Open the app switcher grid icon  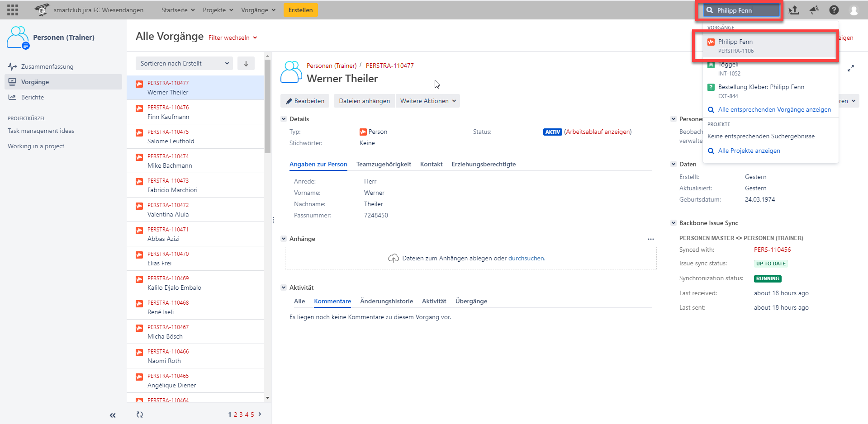13,10
